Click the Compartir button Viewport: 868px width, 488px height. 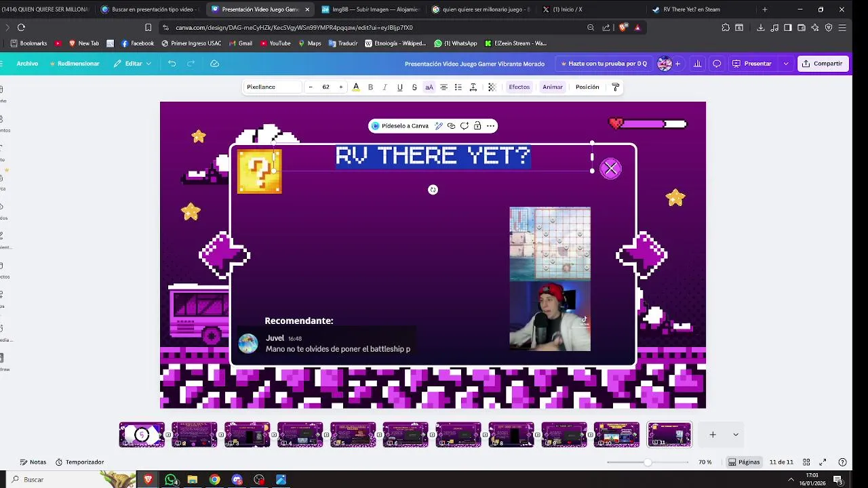822,64
